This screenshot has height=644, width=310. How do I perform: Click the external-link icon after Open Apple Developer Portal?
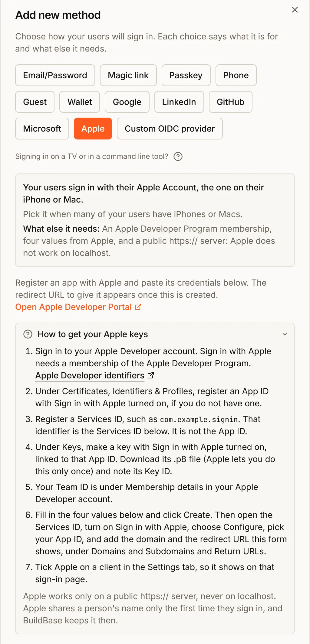pos(138,307)
